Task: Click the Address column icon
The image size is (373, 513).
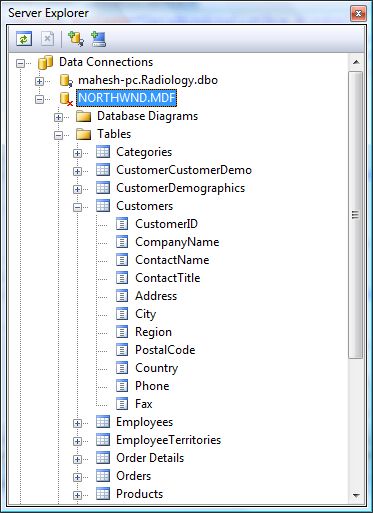Action: [x=122, y=296]
